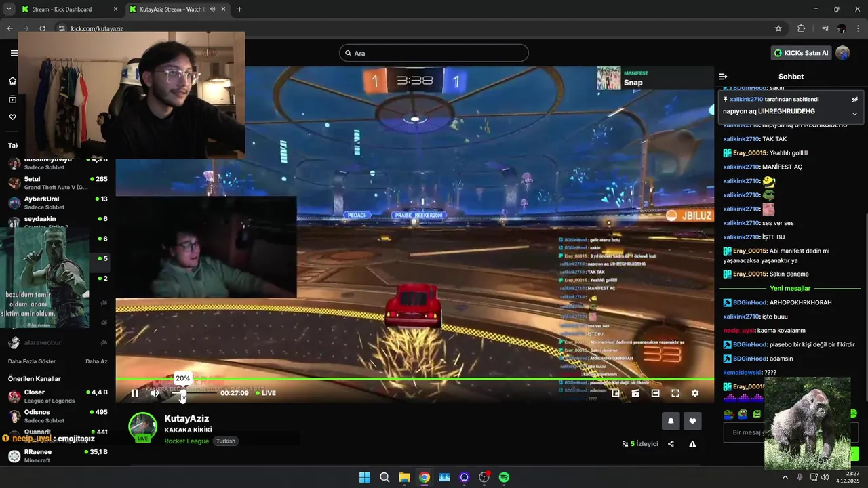Open the player settings gear
868x488 pixels.
(x=695, y=393)
